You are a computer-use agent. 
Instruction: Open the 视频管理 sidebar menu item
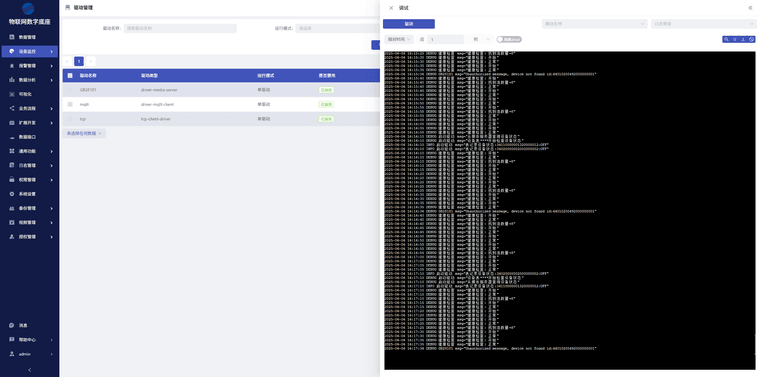click(x=30, y=223)
